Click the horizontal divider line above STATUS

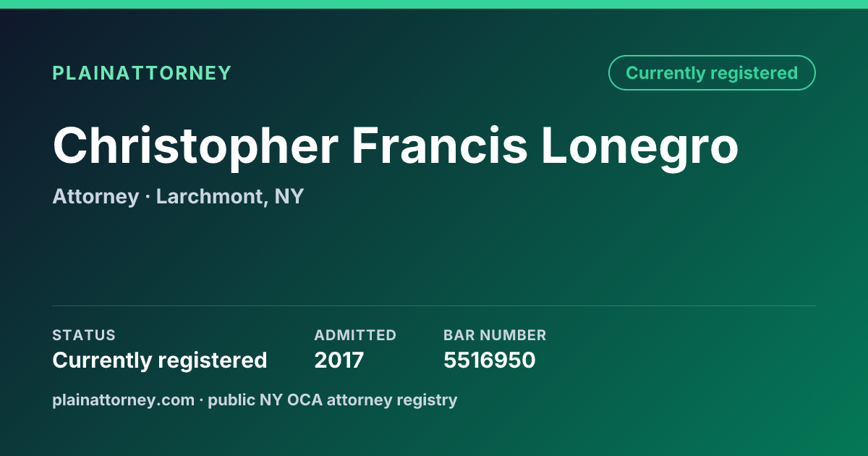434,305
